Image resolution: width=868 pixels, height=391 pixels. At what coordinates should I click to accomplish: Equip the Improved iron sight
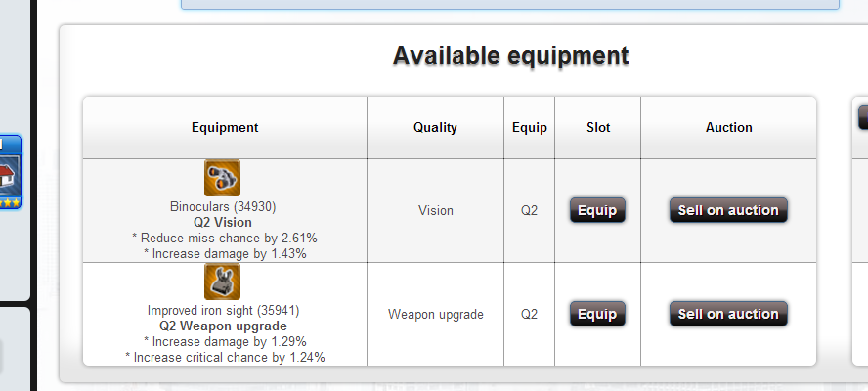(x=597, y=314)
